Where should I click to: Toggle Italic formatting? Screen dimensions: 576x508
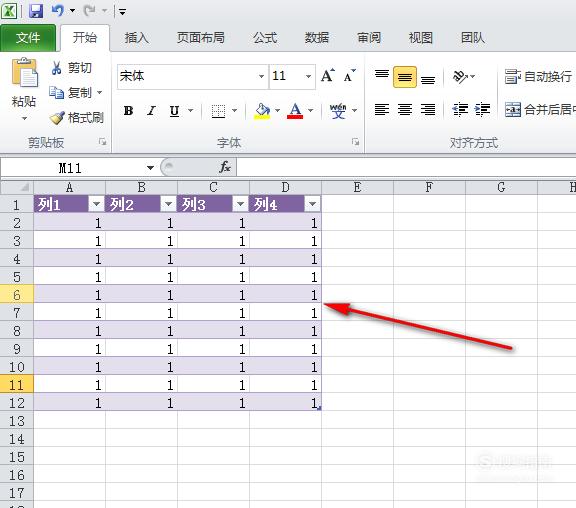(x=151, y=111)
